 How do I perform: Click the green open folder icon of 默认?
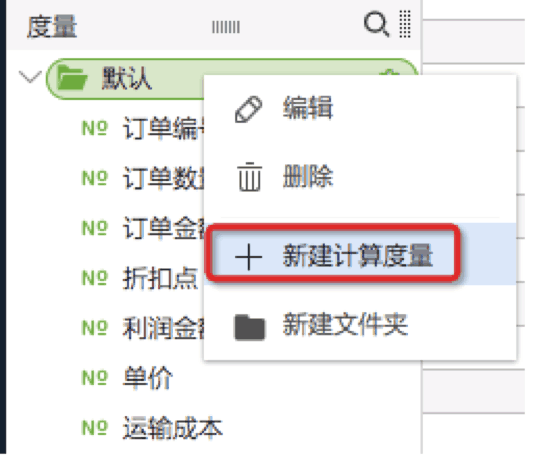(72, 78)
